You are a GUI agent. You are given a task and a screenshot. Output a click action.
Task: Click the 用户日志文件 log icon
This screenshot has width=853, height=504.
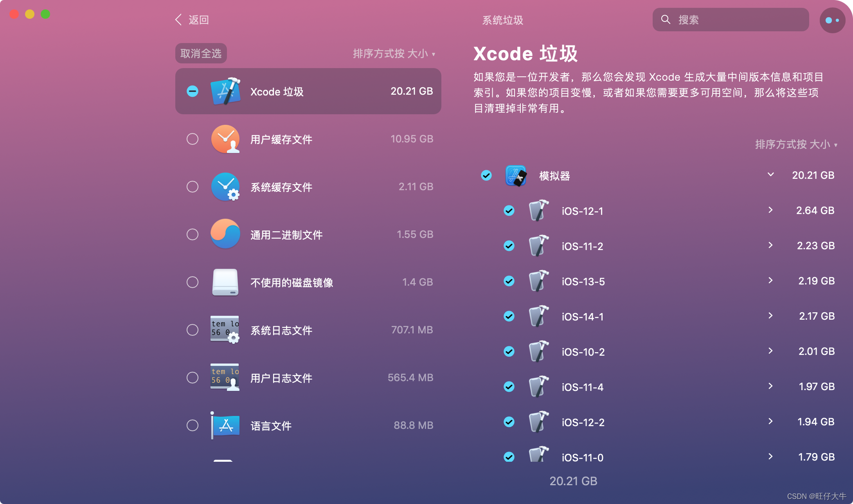click(x=225, y=377)
